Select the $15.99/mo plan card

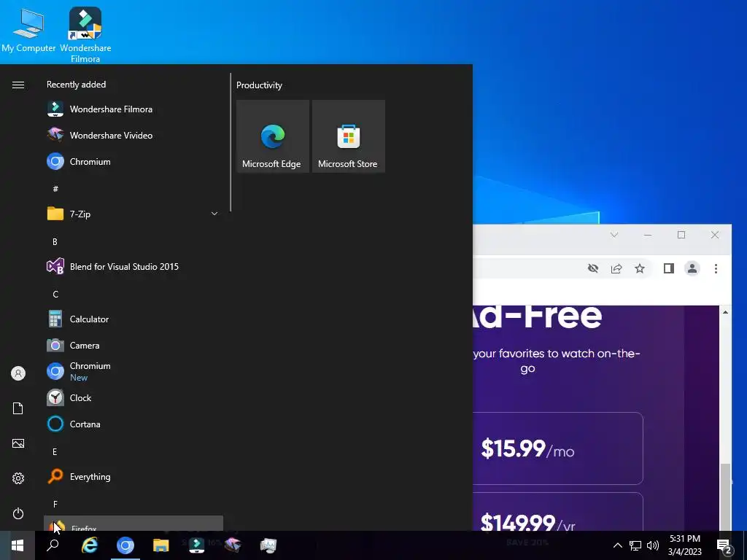[558, 448]
